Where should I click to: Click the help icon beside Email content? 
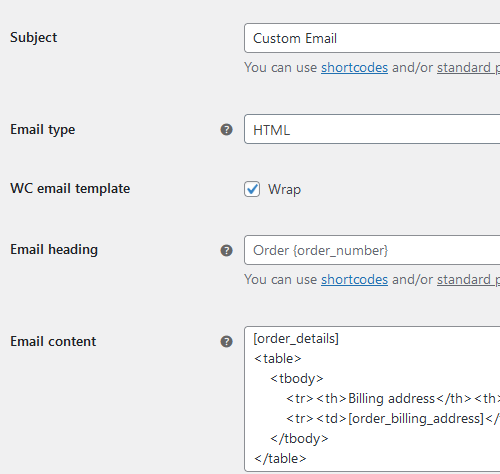click(x=226, y=342)
